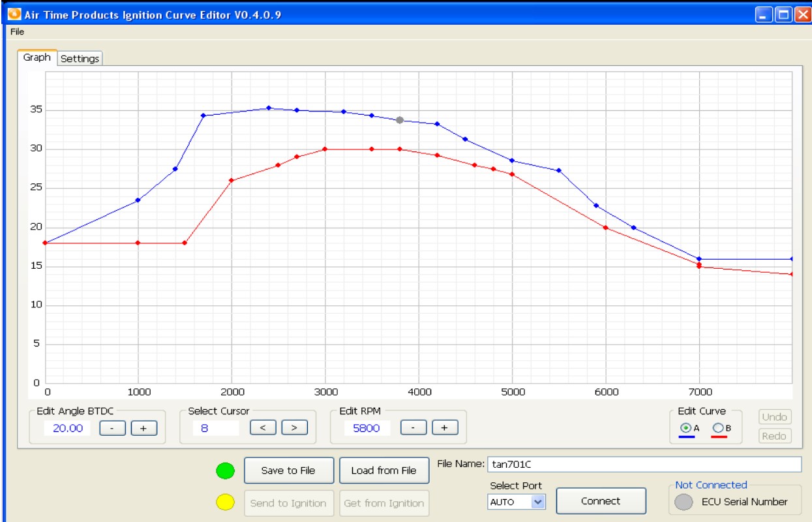Move Select Cursor to previous point

[263, 428]
